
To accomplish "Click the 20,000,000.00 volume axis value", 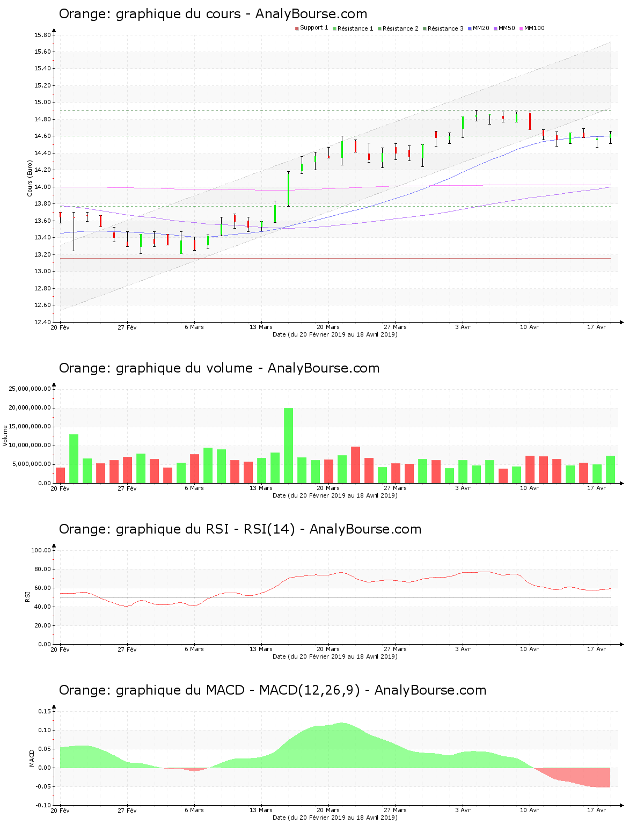I will 30,407.
